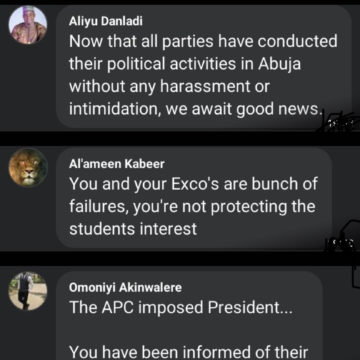Click the Omoniyi Akinwalere name link
This screenshot has height=360, width=360.
125,288
